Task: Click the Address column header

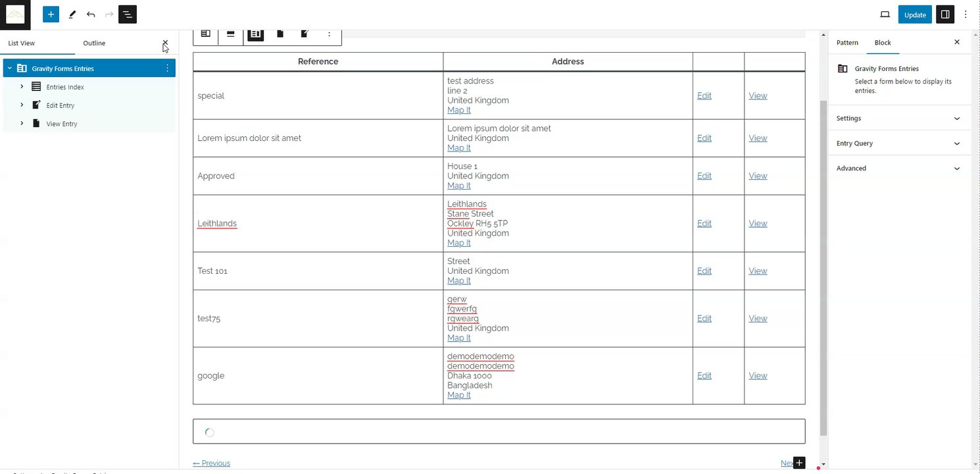Action: click(568, 61)
